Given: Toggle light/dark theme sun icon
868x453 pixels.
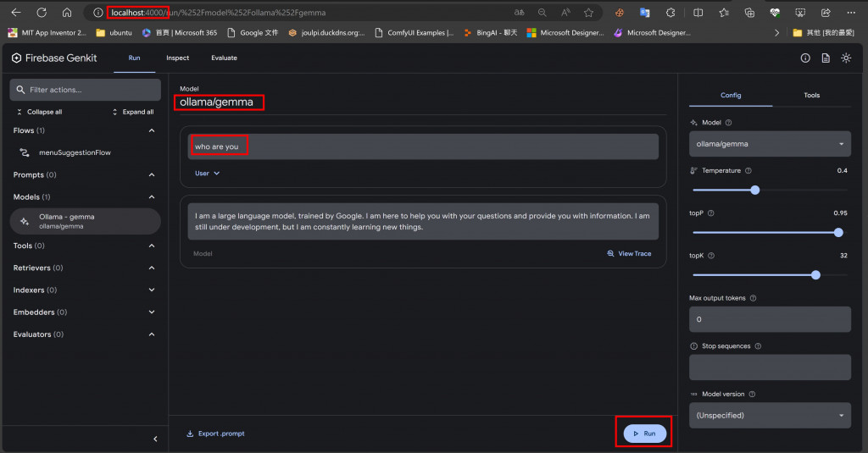Looking at the screenshot, I should 846,58.
